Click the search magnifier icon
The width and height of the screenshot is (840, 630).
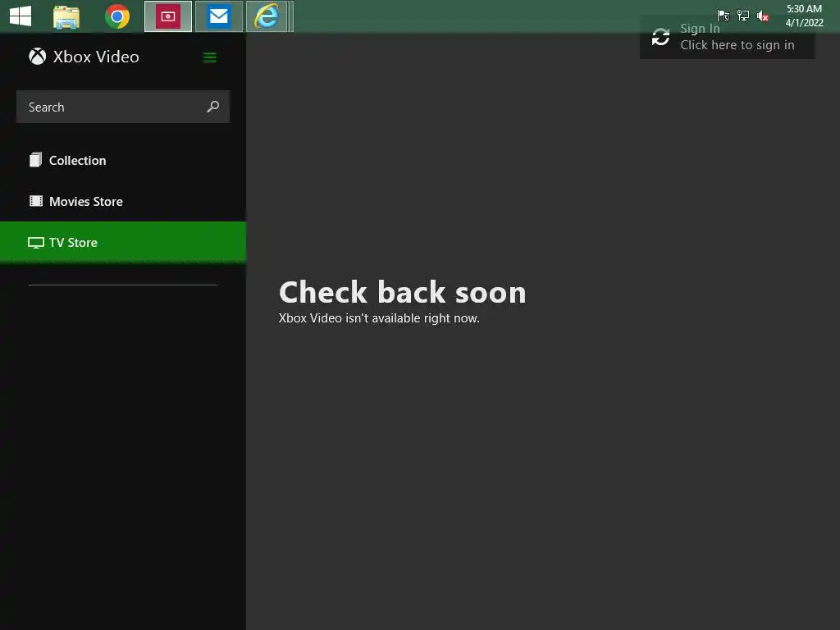click(212, 107)
